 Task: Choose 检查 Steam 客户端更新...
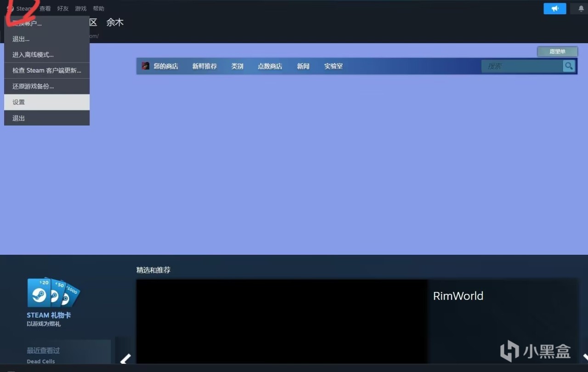tap(47, 70)
